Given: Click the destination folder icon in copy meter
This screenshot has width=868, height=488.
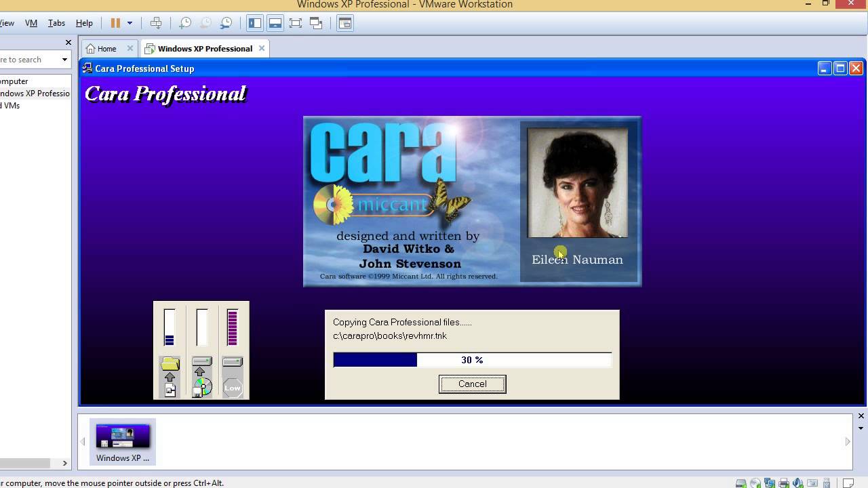Looking at the screenshot, I should 170,364.
